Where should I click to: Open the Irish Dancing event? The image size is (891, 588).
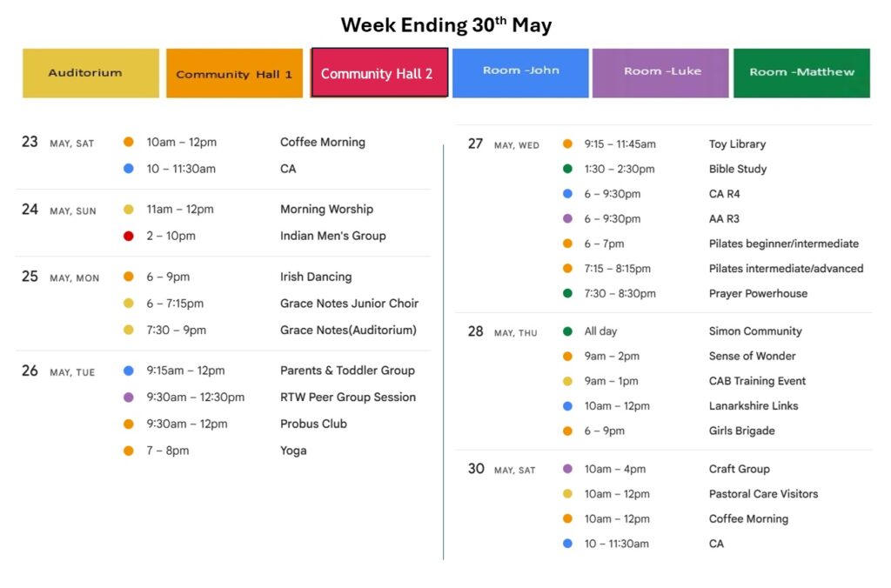(316, 277)
